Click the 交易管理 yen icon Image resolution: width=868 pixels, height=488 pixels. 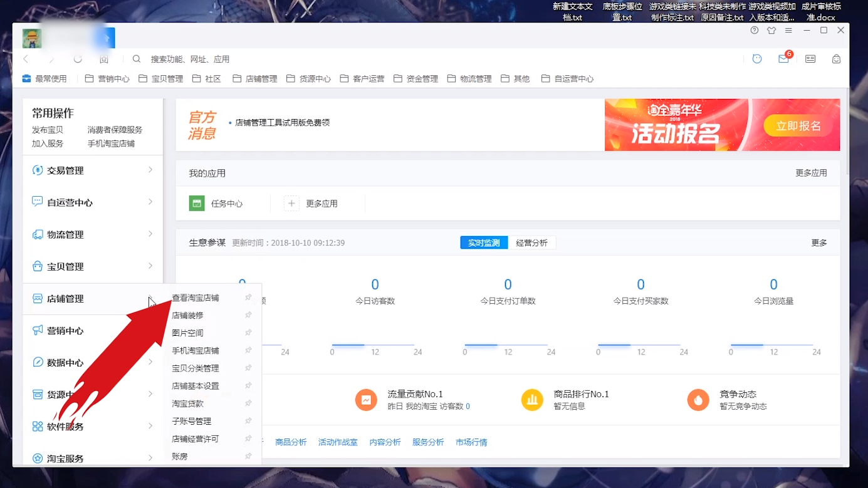38,170
